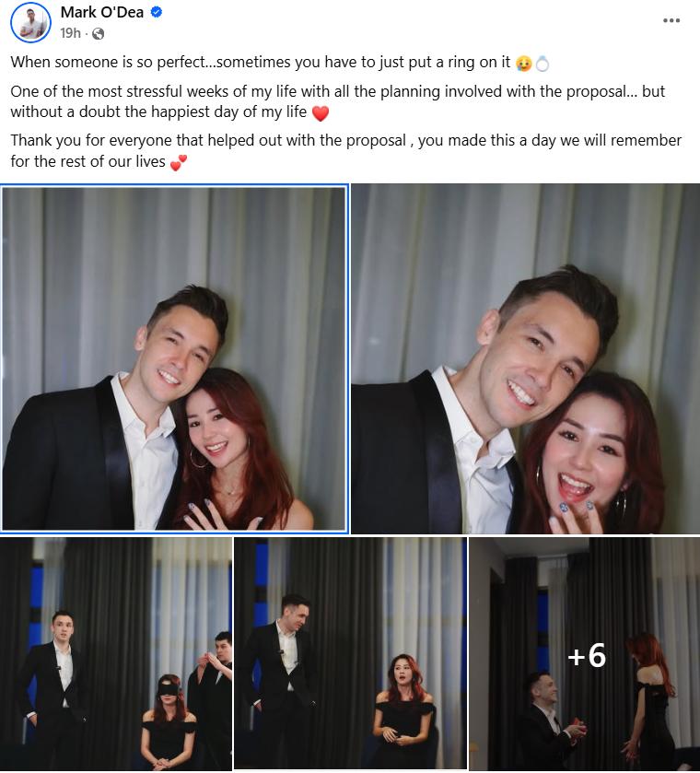
Task: Click the ring emoji
Action: pos(542,63)
